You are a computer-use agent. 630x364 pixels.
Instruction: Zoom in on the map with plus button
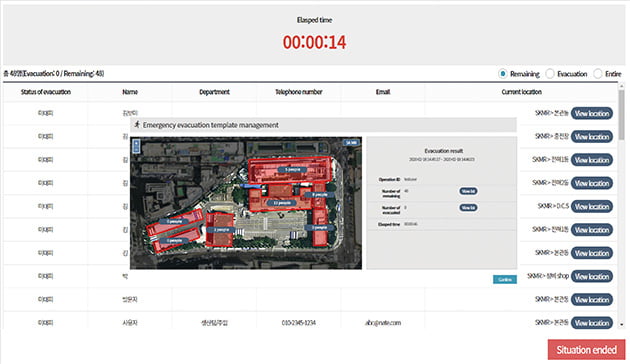click(x=136, y=143)
